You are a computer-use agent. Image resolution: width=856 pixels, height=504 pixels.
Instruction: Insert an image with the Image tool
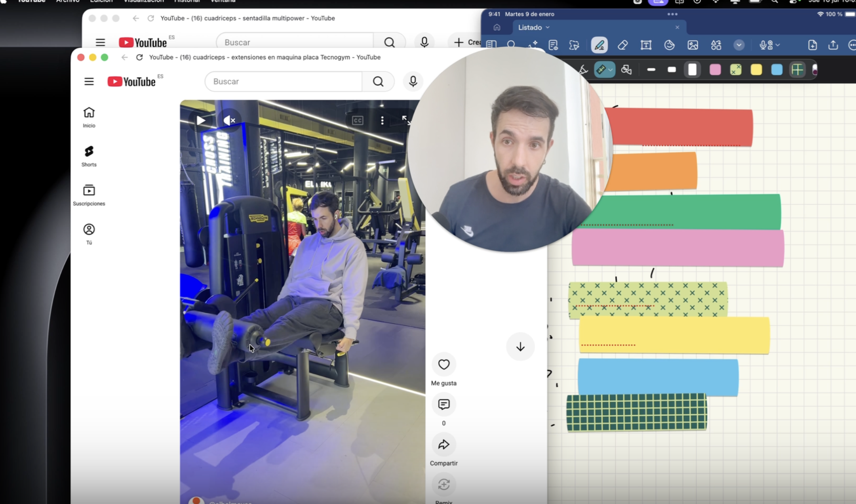(x=693, y=45)
